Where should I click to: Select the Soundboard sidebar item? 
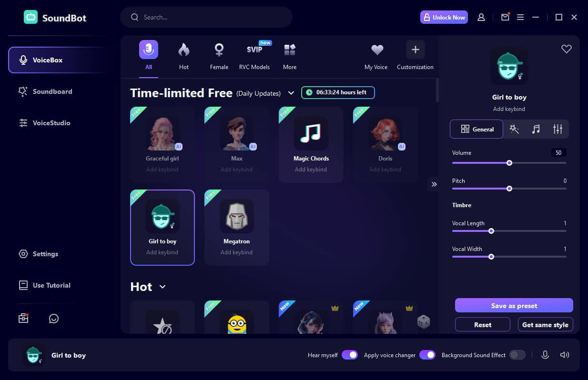click(x=51, y=91)
